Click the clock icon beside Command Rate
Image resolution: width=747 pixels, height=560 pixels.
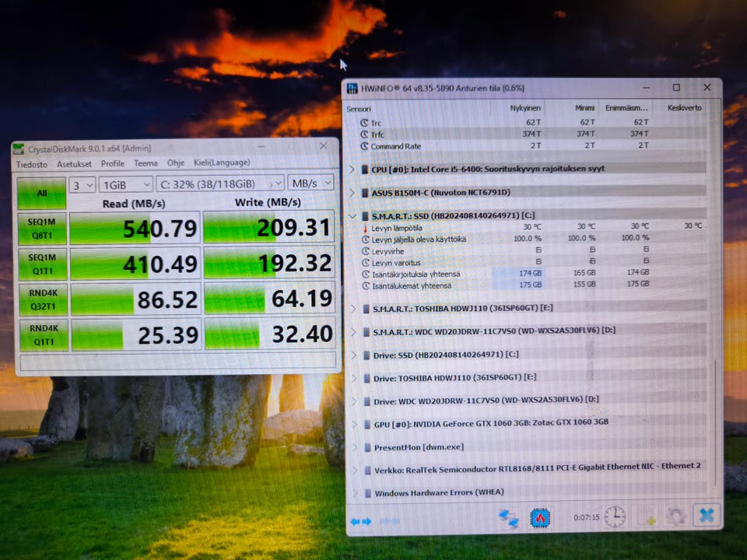pos(364,146)
